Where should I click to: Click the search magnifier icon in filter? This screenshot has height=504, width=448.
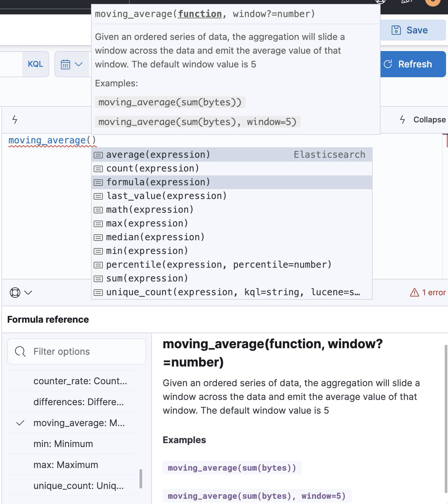20,351
